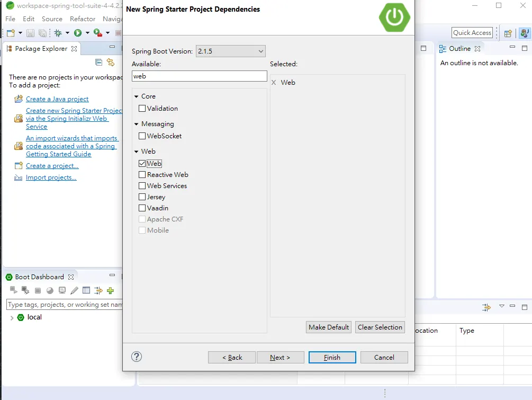The height and width of the screenshot is (400, 532).
Task: Click the Available dependencies search field
Action: 200,76
